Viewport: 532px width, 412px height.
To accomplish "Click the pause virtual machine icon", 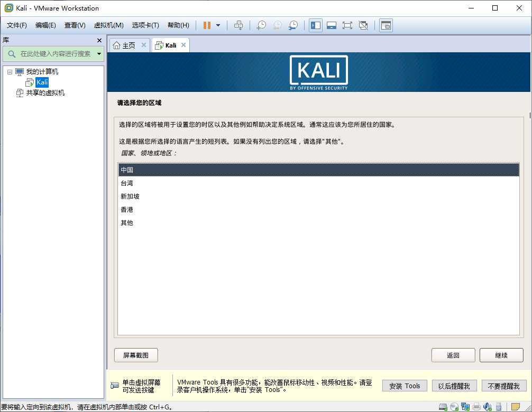I will pos(207,25).
